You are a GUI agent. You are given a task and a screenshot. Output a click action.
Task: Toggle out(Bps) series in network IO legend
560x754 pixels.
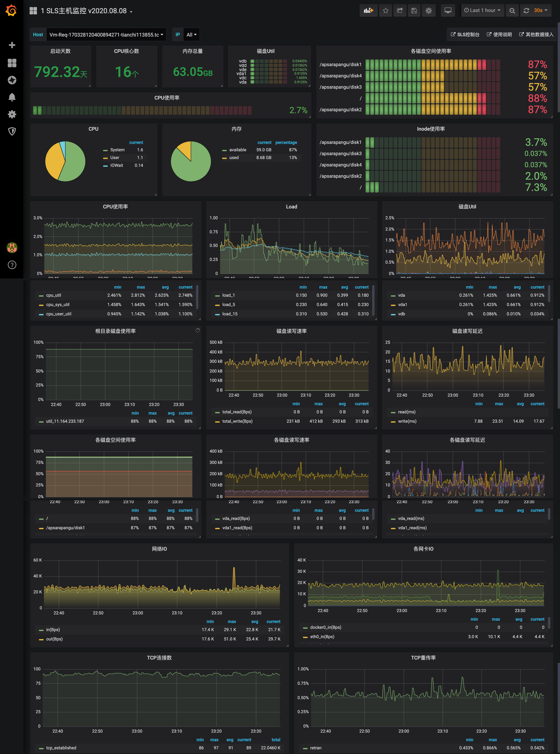coord(54,639)
